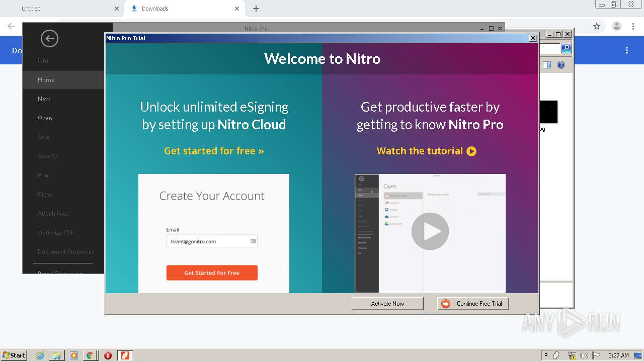This screenshot has width=644, height=362.
Task: Close the Untitled tab
Action: 117,9
